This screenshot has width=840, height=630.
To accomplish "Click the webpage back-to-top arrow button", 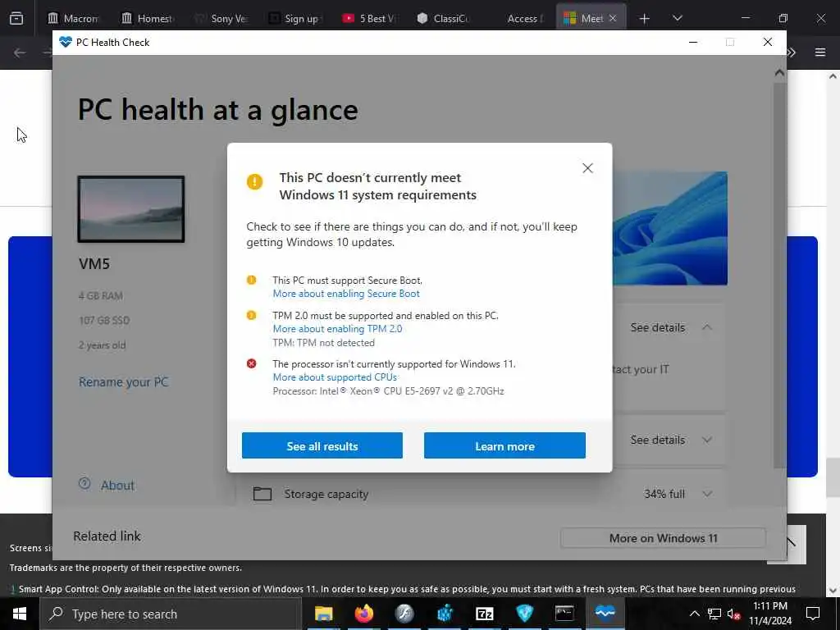I will pyautogui.click(x=796, y=545).
